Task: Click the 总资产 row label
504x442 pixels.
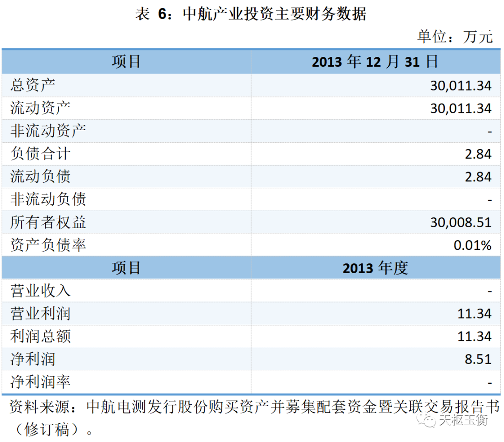Action: [x=33, y=85]
